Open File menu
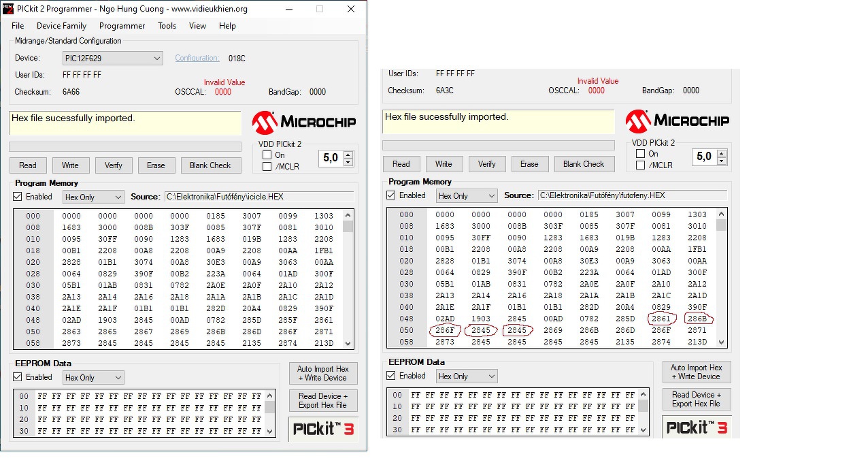 tap(18, 26)
